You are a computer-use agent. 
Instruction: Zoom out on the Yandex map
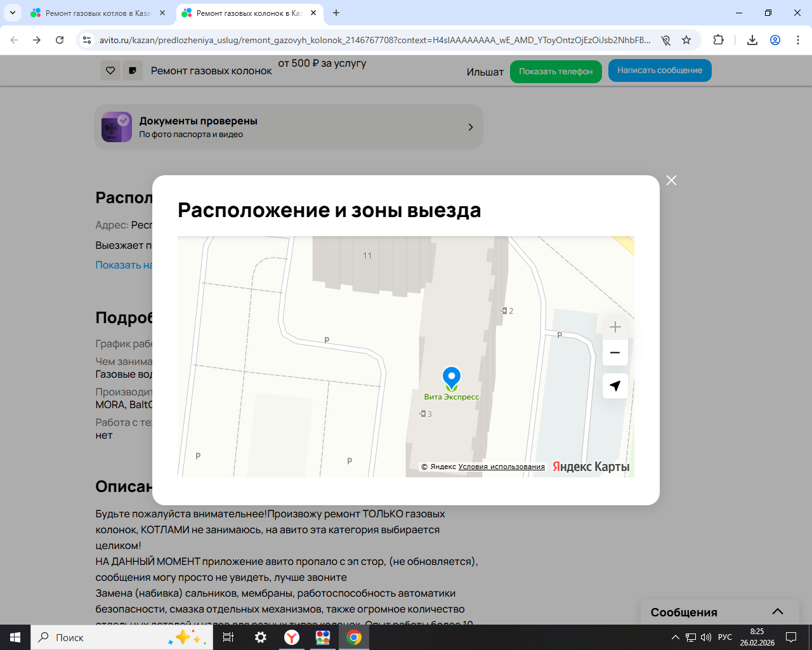(x=615, y=353)
